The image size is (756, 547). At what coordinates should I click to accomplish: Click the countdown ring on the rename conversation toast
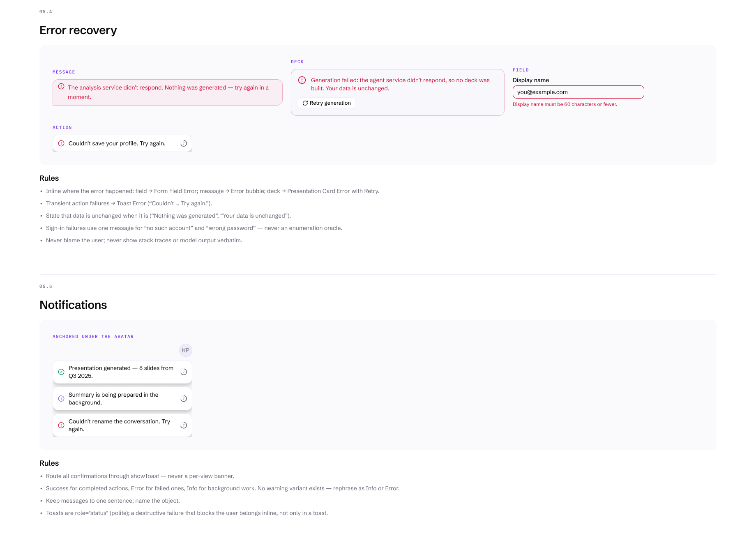pos(184,425)
